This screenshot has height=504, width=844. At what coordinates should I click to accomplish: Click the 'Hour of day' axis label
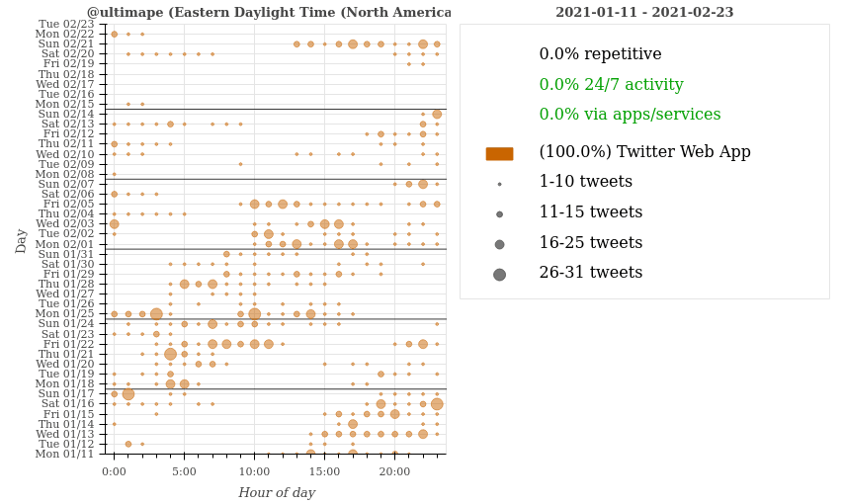[277, 492]
